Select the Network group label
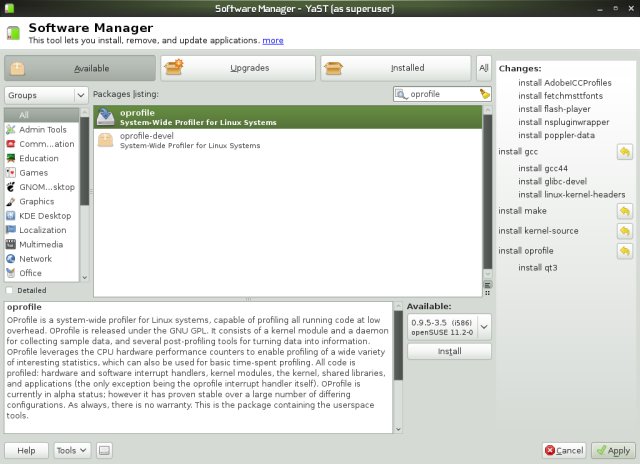The image size is (640, 464). tap(36, 259)
